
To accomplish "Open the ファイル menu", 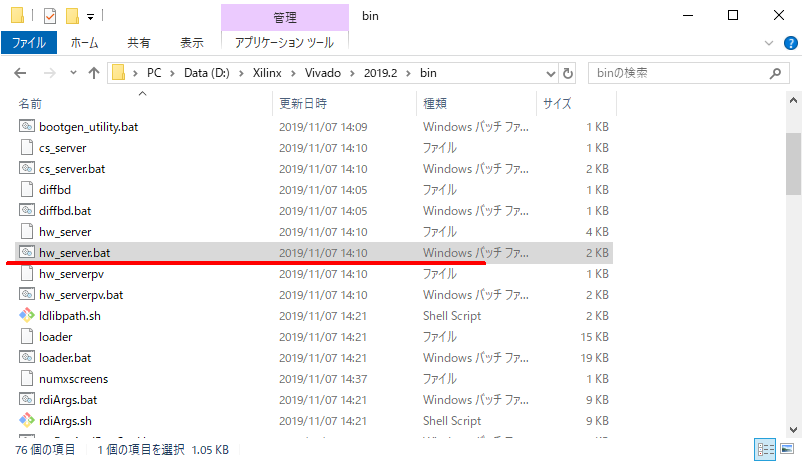I will 29,43.
